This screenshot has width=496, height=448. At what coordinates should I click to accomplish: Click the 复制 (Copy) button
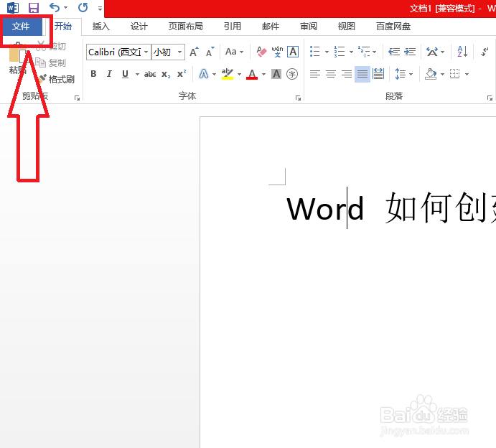51,62
